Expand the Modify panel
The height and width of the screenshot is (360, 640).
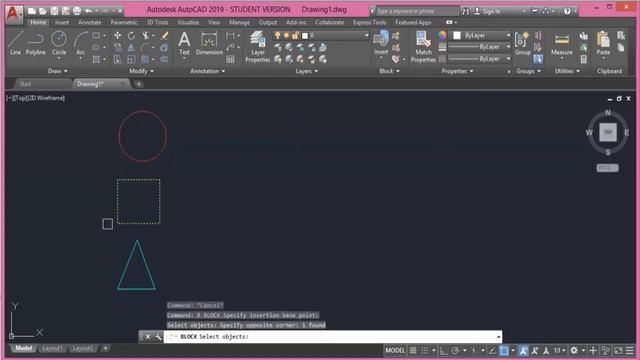pos(141,71)
